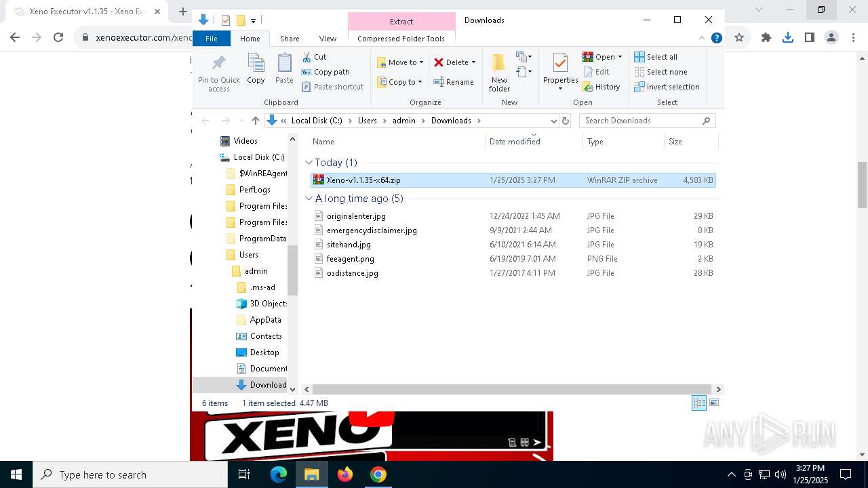Select osdistance.jpg file

[513, 273]
